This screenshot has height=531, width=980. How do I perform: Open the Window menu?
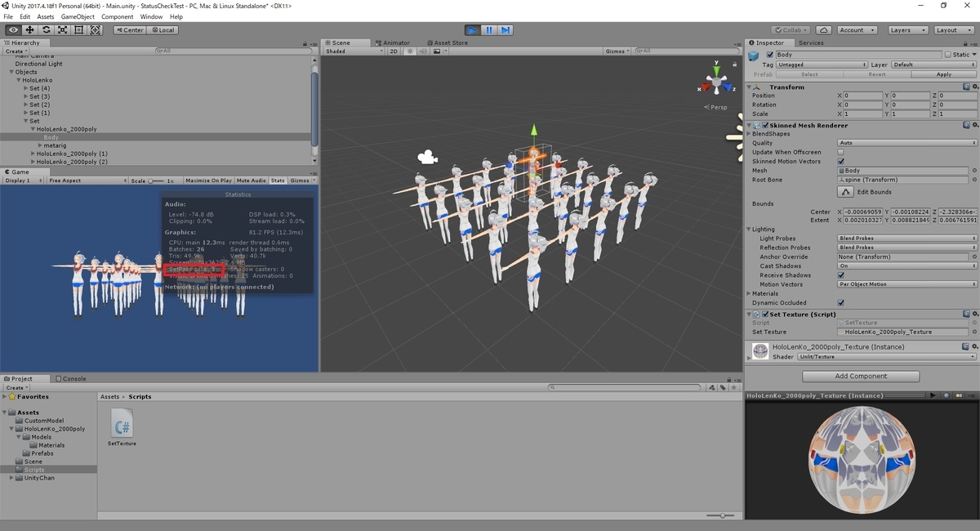151,16
